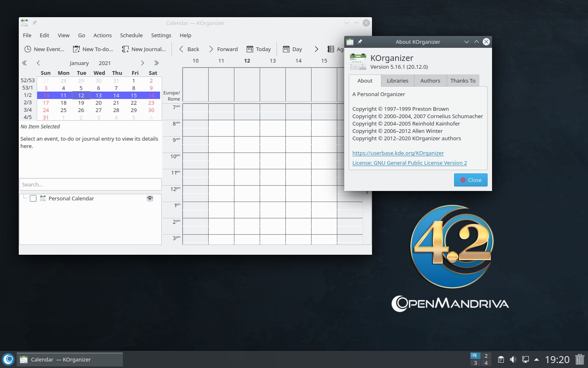588x368 pixels.
Task: Close the About KOrganizer dialog
Action: 470,180
